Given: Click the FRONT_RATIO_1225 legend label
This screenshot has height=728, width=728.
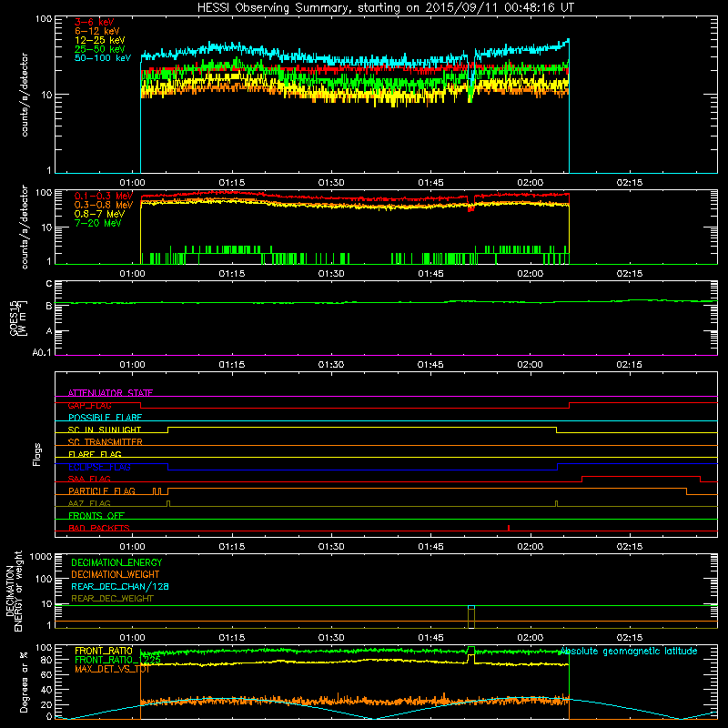Looking at the screenshot, I should (x=117, y=660).
